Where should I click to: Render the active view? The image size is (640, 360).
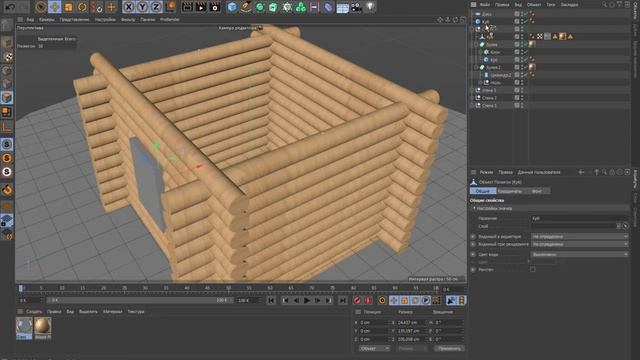tap(187, 7)
